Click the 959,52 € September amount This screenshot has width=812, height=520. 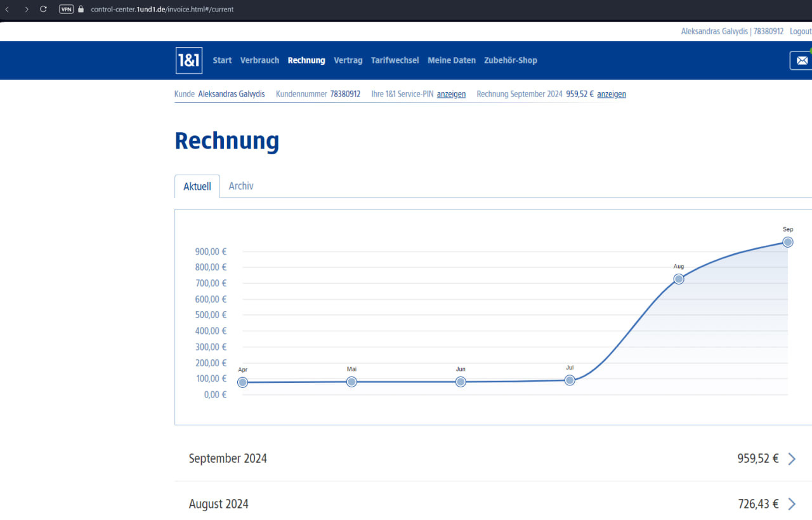758,458
